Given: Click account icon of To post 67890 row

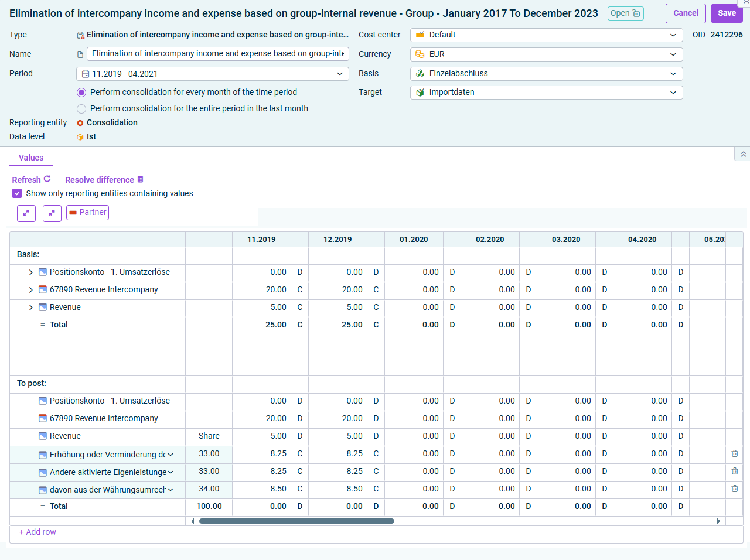Looking at the screenshot, I should click(43, 419).
